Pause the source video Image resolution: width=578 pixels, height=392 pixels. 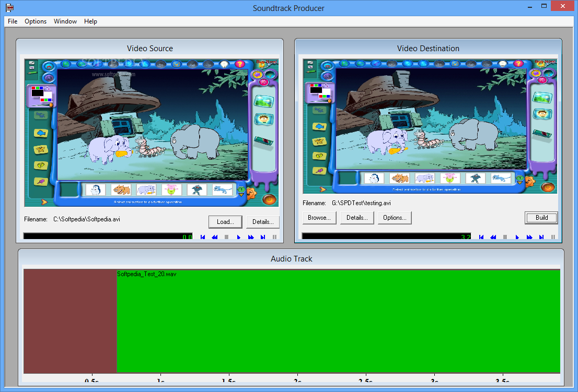274,237
